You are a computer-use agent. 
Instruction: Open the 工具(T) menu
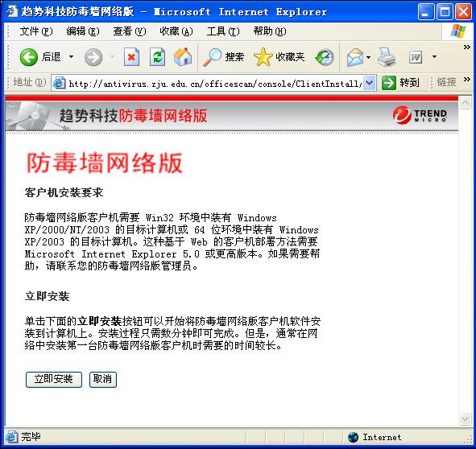click(223, 31)
